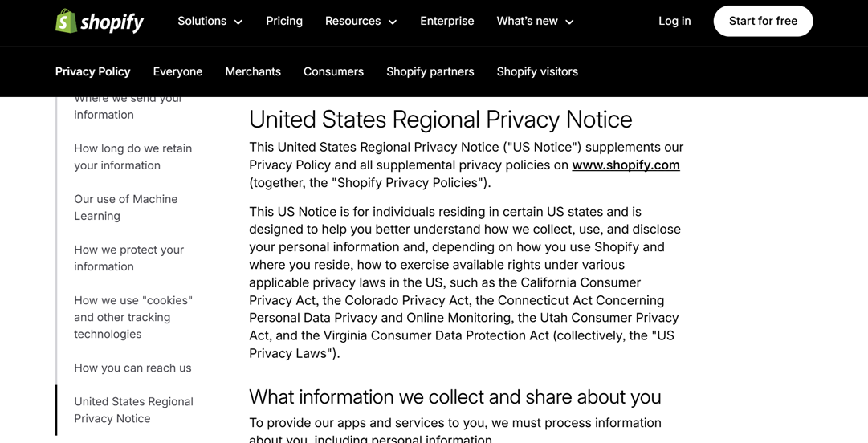Open the Consumers tab

coord(333,71)
